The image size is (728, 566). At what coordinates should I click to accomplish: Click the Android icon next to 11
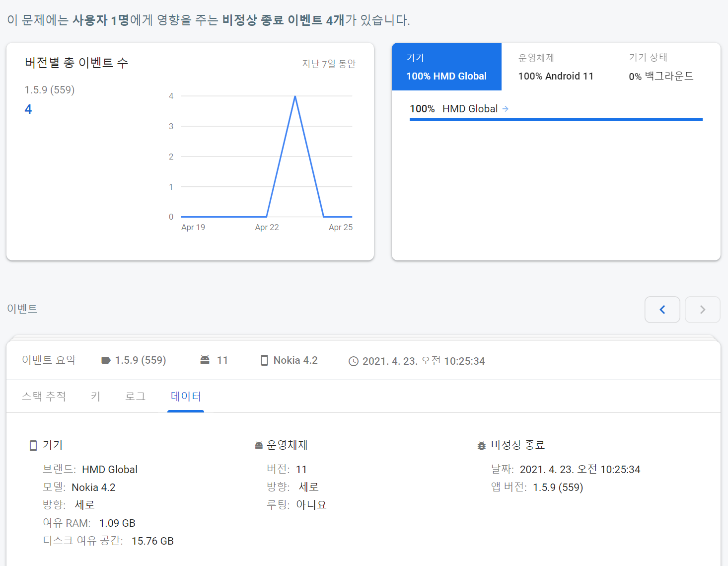click(205, 360)
